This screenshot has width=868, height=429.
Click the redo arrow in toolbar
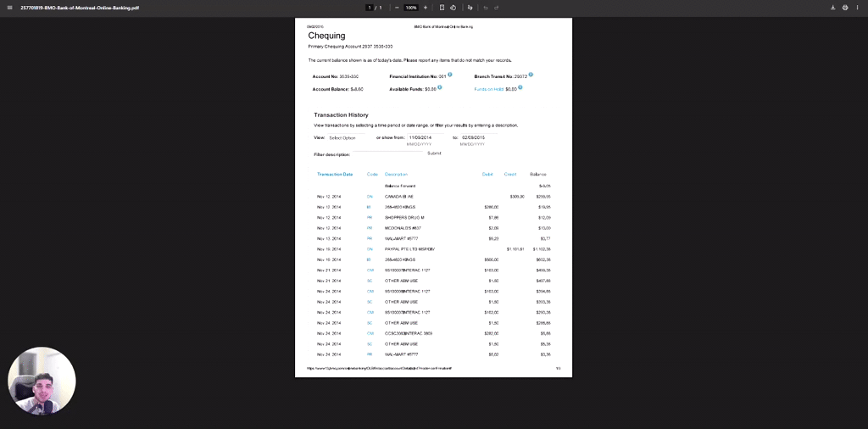(497, 8)
